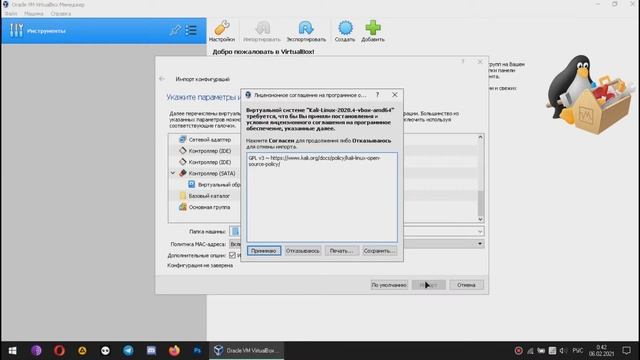Click inside the GPL v3 license text area

pos(322,197)
